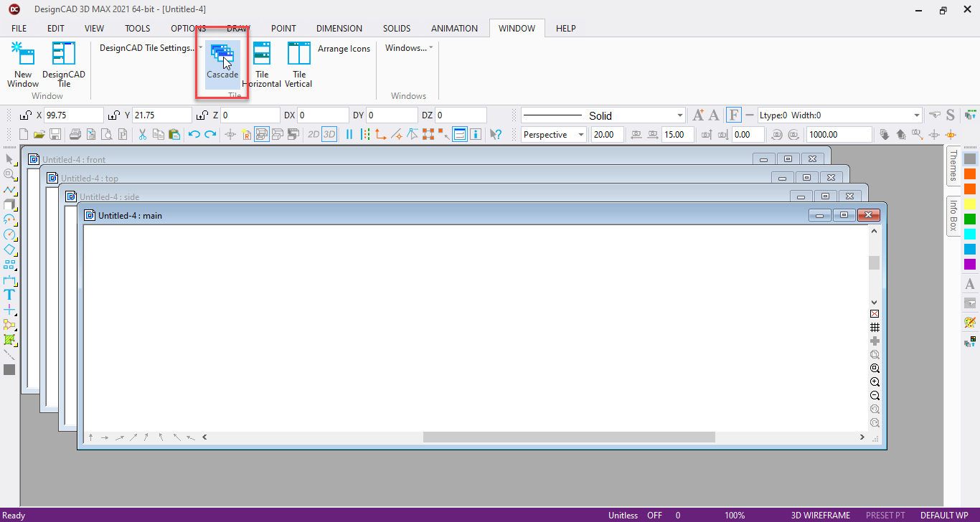980x522 pixels.
Task: Select the 3D box solid tool
Action: point(9,204)
